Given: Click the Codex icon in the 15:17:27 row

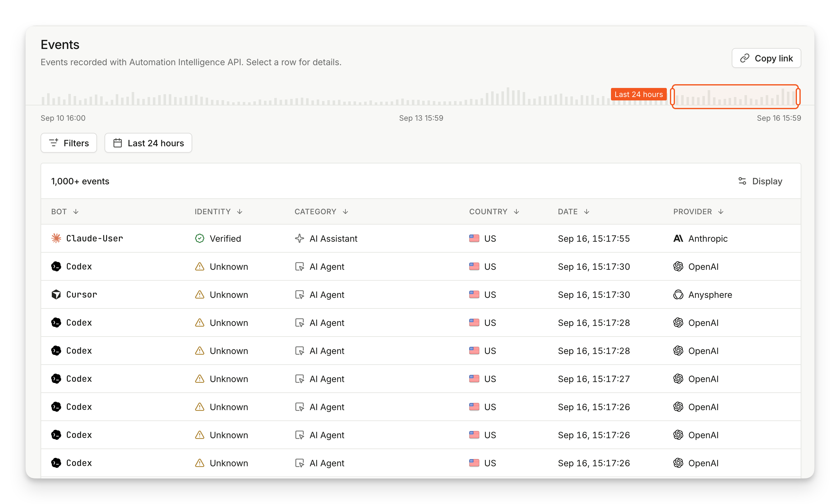Looking at the screenshot, I should pyautogui.click(x=56, y=379).
